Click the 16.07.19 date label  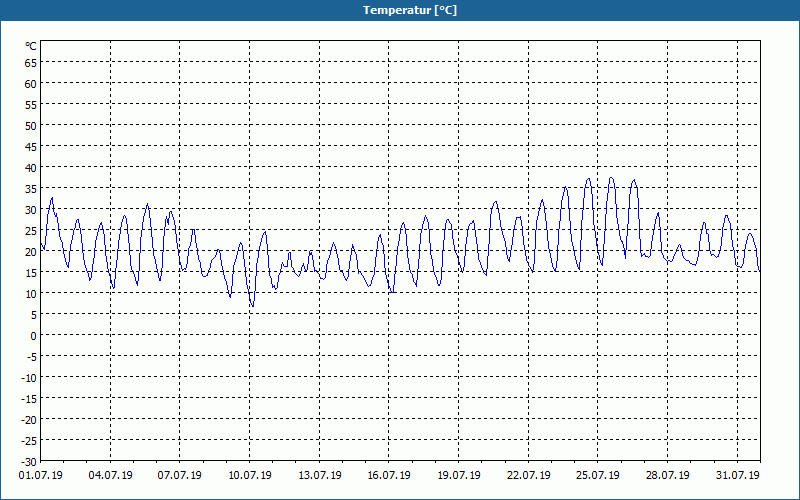click(389, 476)
